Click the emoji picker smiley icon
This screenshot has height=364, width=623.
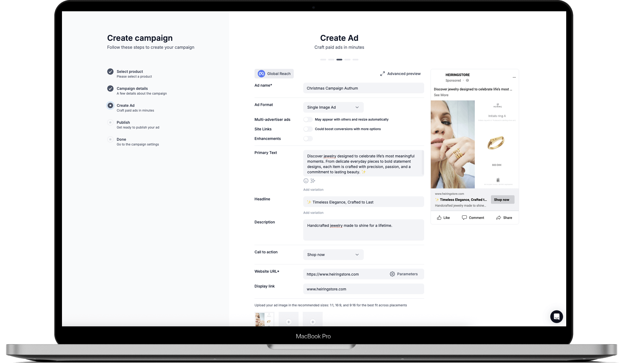[306, 181]
